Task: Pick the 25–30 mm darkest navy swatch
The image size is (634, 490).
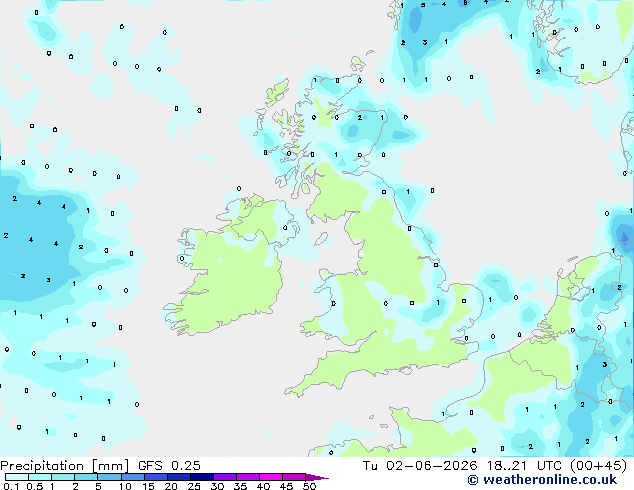Action: [x=202, y=477]
